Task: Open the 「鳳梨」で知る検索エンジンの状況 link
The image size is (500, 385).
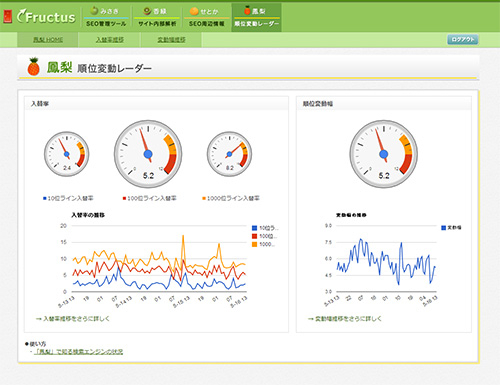Action: coord(79,352)
